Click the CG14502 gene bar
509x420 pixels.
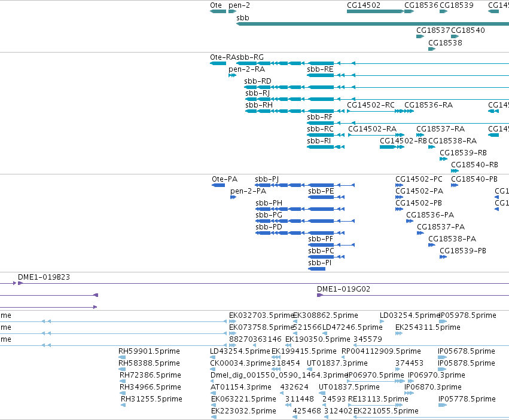click(x=376, y=11)
